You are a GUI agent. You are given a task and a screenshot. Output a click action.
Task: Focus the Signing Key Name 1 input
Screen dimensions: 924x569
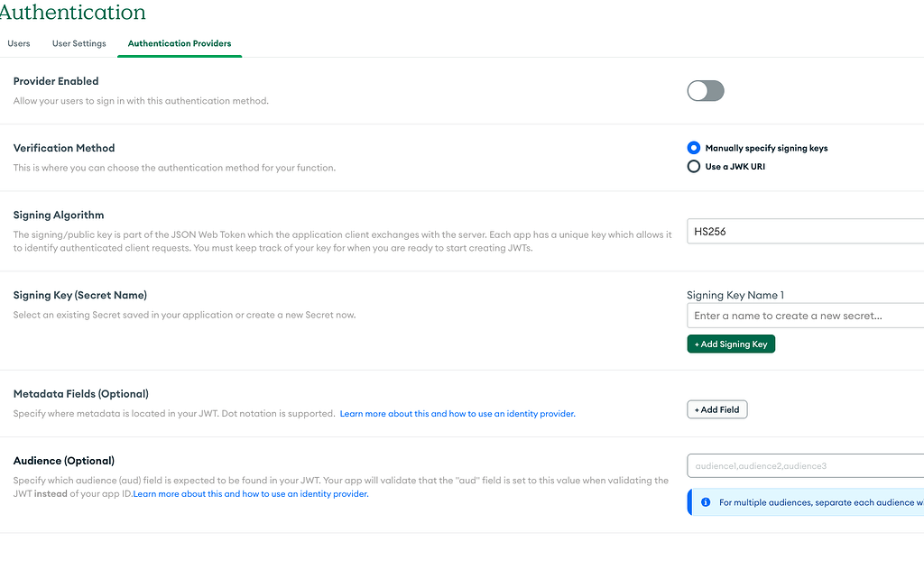pyautogui.click(x=803, y=316)
